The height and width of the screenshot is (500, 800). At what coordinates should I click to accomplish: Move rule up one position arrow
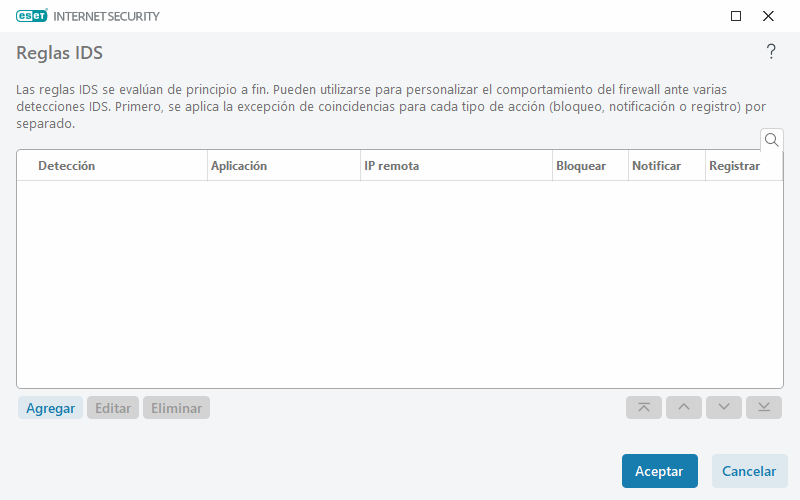(x=684, y=408)
